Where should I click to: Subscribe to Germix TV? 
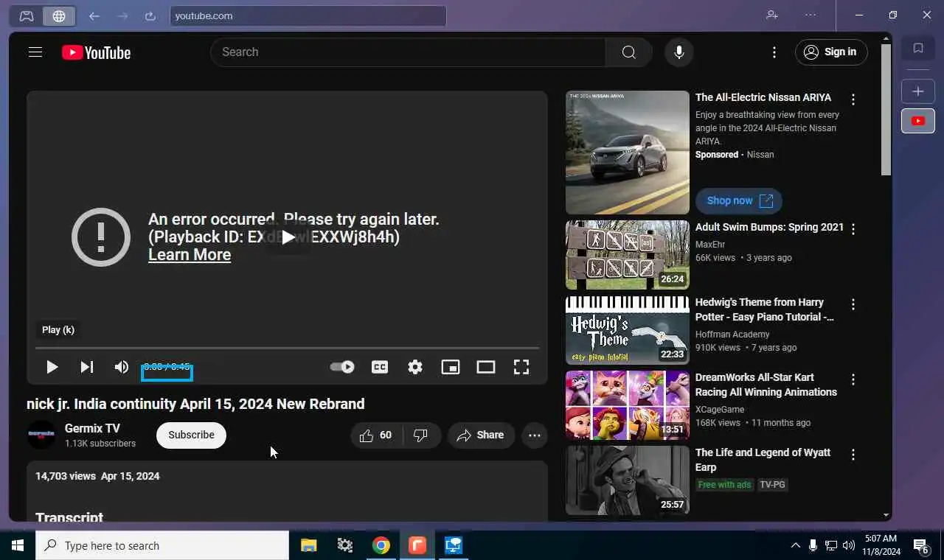pyautogui.click(x=191, y=435)
